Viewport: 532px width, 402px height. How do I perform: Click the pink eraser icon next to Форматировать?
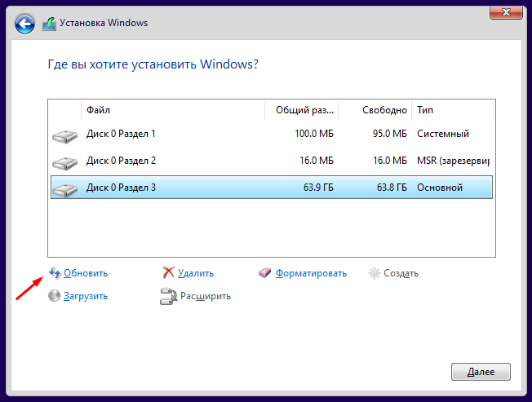coord(264,273)
